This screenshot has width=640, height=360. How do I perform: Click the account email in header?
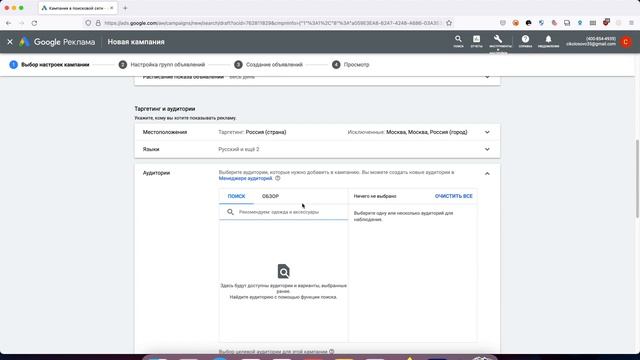(x=591, y=44)
